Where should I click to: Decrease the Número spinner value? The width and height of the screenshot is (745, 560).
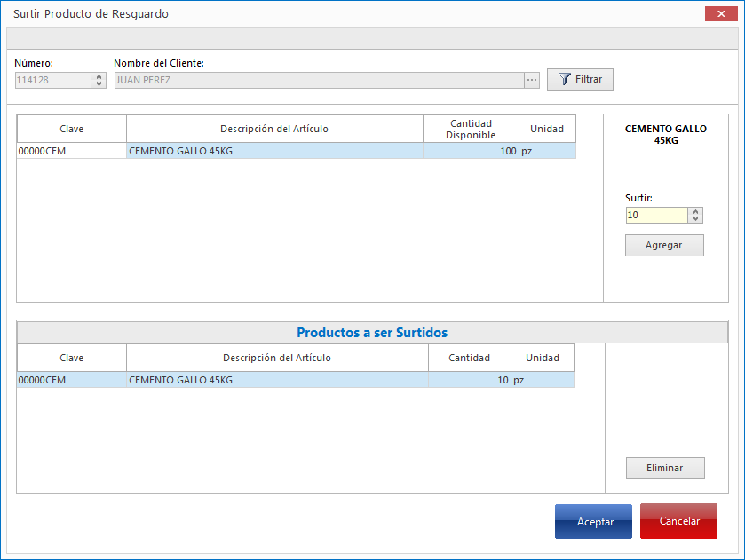point(99,84)
